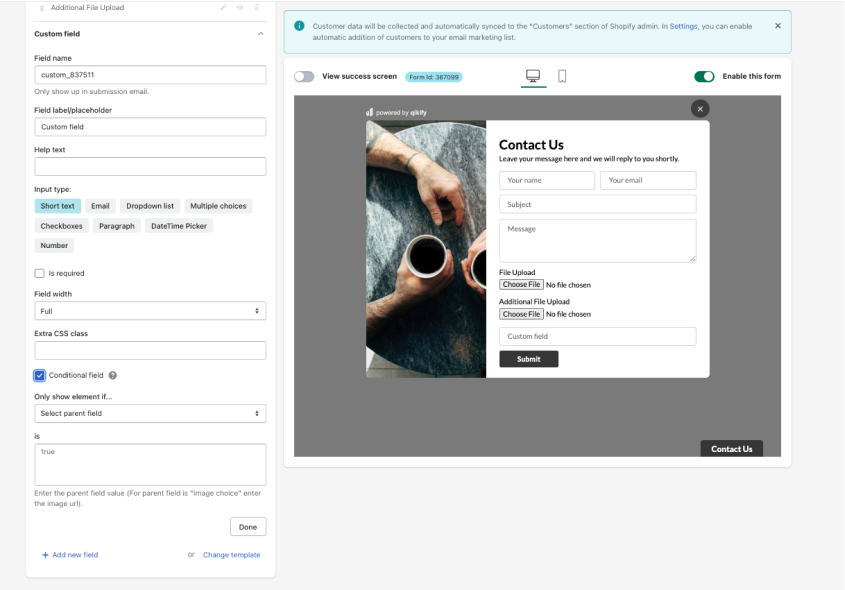The width and height of the screenshot is (845, 590).
Task: Toggle visibility eye icon for Additional File Upload
Action: point(240,8)
